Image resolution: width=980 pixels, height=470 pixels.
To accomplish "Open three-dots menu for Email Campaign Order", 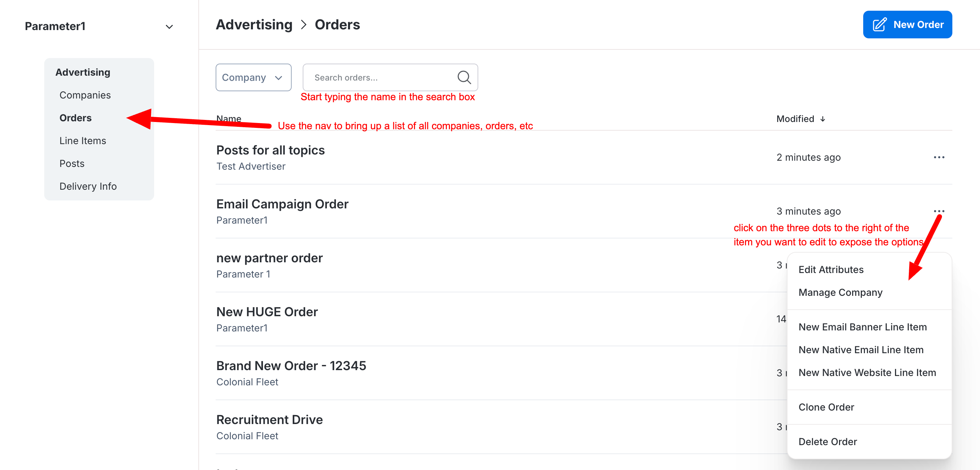I will [939, 211].
